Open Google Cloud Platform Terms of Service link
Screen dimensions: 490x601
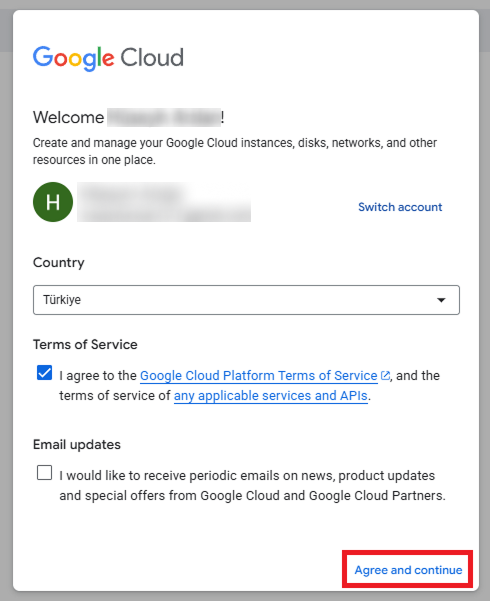[258, 376]
